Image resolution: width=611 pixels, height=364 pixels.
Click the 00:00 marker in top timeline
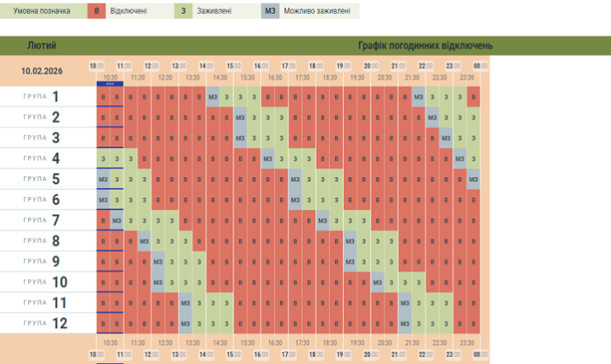[480, 65]
